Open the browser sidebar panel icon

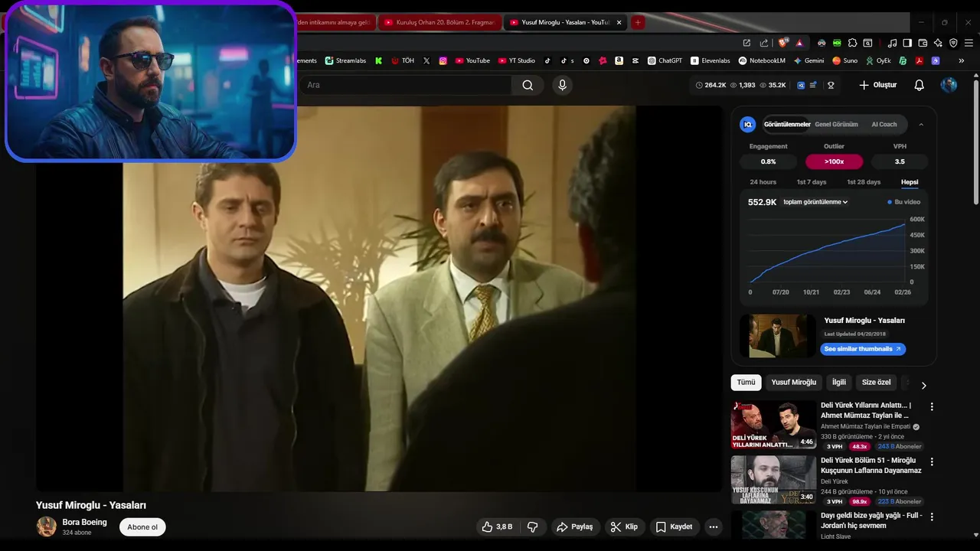pyautogui.click(x=907, y=43)
